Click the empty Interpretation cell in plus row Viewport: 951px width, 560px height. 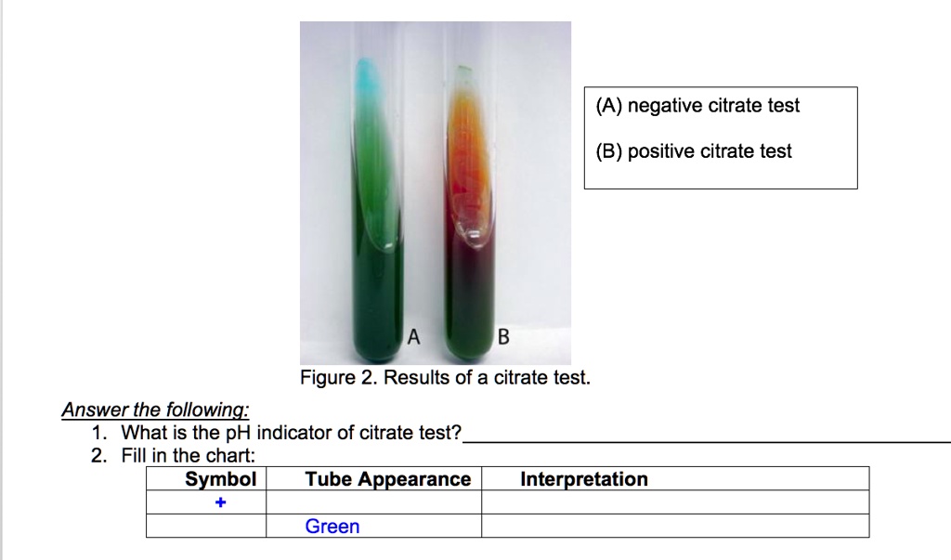tap(675, 502)
